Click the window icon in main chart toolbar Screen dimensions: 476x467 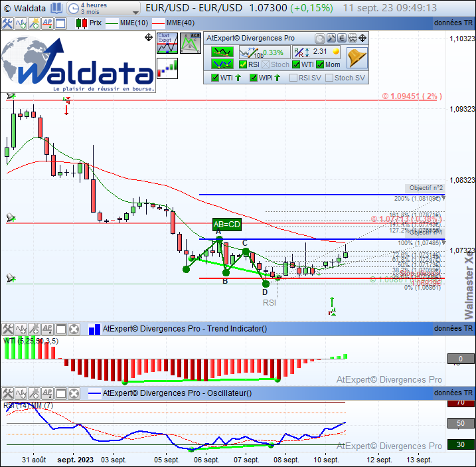pos(60,23)
